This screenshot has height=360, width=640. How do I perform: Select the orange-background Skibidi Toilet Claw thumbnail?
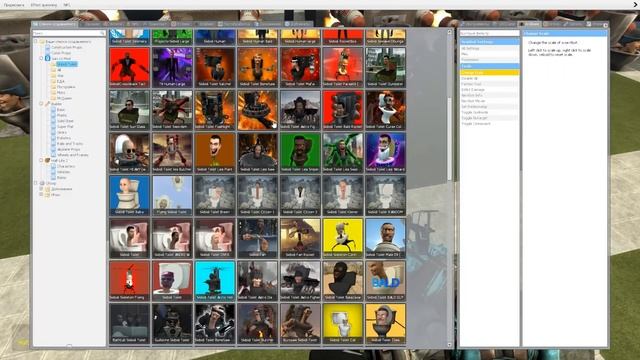(x=385, y=323)
